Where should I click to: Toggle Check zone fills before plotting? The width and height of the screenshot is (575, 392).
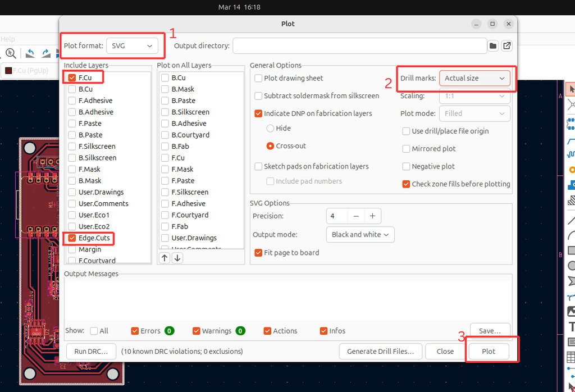[x=406, y=184]
